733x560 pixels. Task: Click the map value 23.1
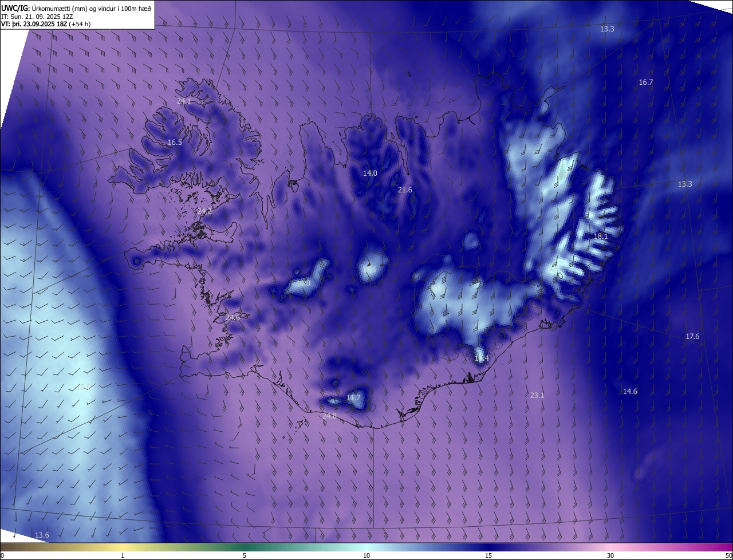tap(537, 395)
